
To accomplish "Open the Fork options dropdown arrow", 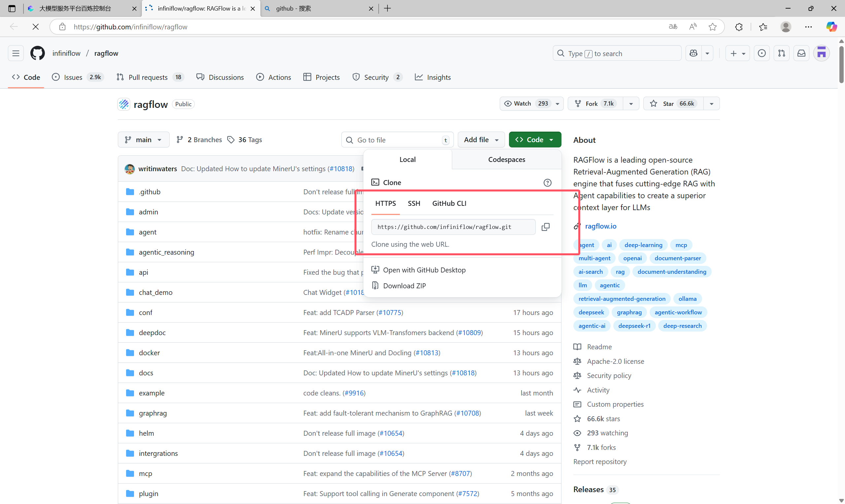I will 631,104.
